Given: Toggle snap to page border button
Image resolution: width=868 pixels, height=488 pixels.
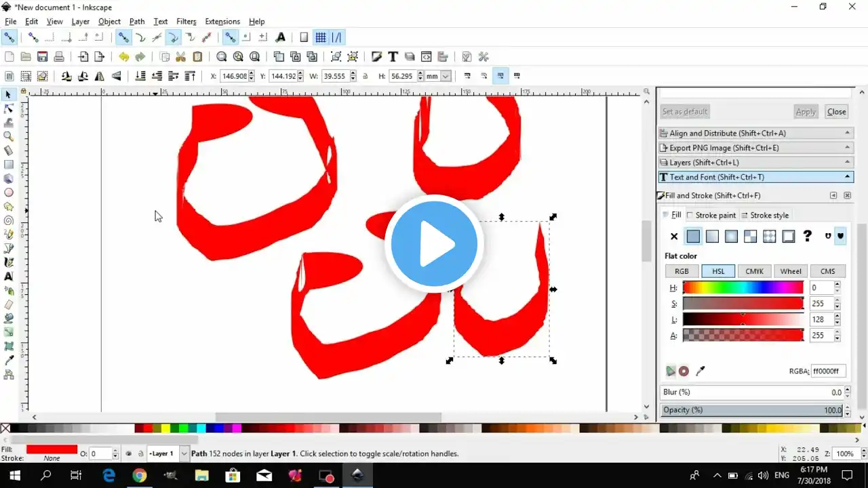Looking at the screenshot, I should pos(303,37).
